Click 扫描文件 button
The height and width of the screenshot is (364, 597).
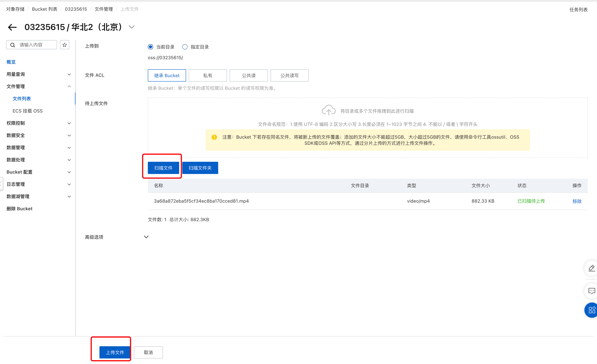pos(163,168)
